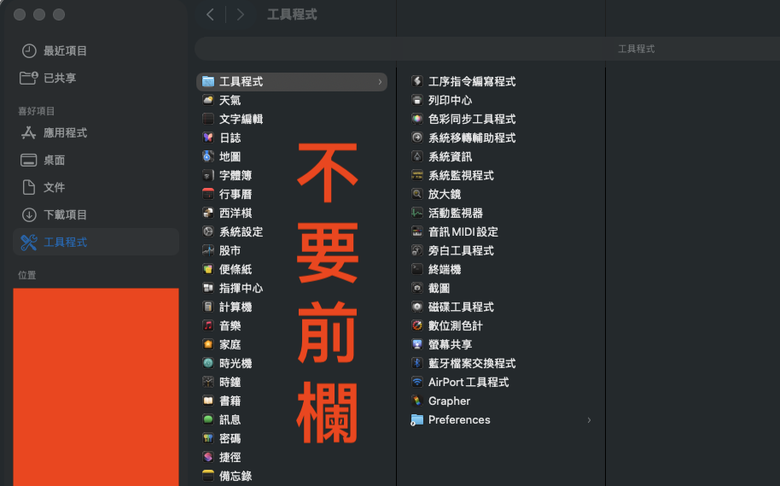Select AirPort 工具程式 icon

(417, 382)
